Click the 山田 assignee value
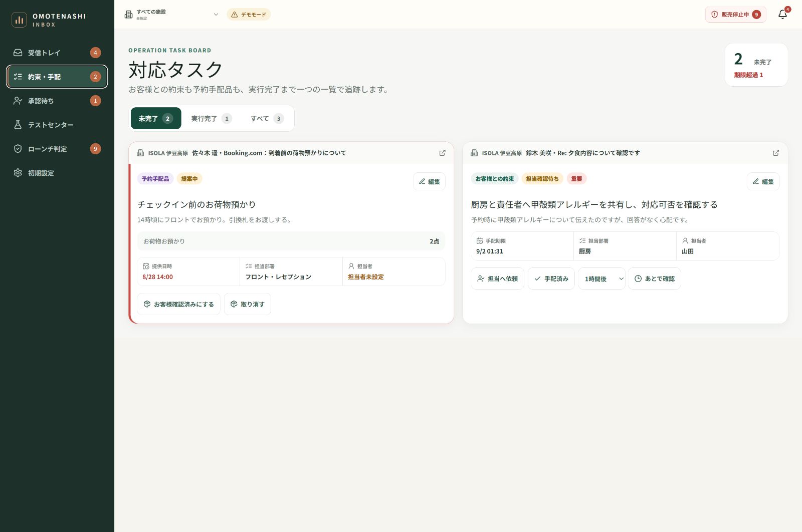Viewport: 802px width, 532px height. (688, 251)
